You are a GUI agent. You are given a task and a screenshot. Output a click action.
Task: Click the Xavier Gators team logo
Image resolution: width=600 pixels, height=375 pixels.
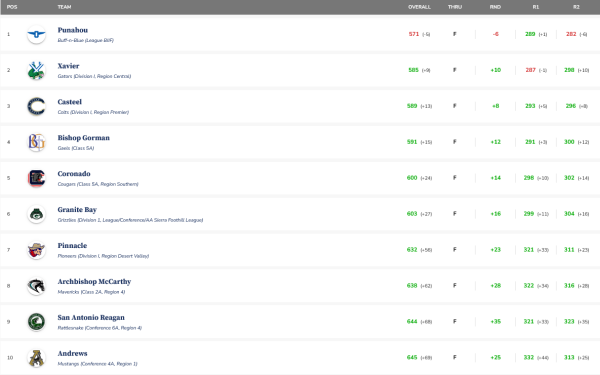tap(36, 70)
